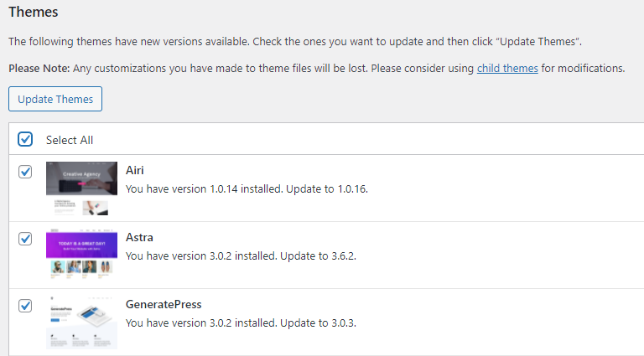
Task: Deselect the GeneratePress theme checkbox
Action: coord(25,306)
